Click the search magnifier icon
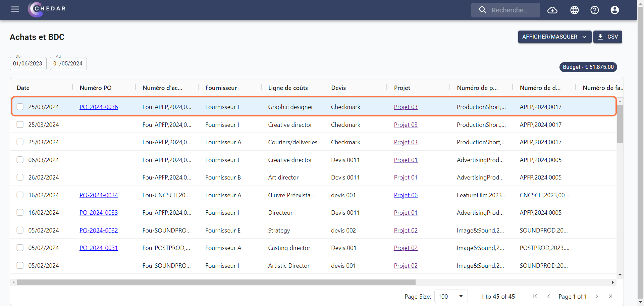The height and width of the screenshot is (306, 644). click(x=482, y=10)
